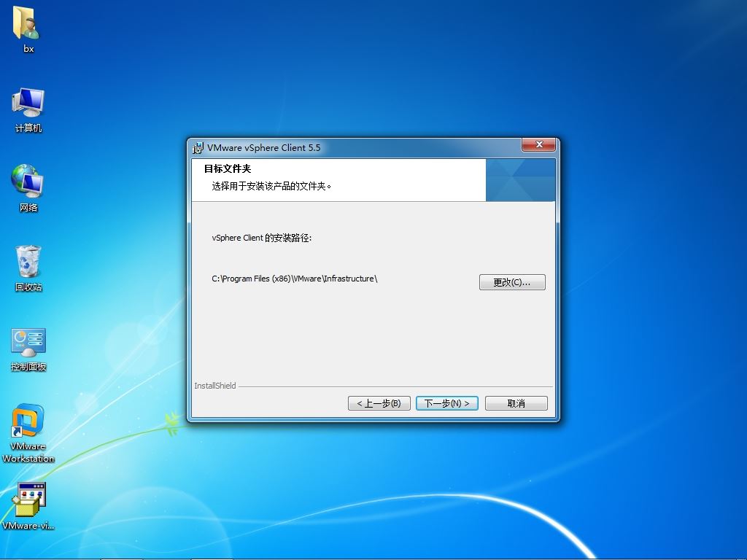The image size is (747, 560).
Task: Click the InstallShield label text
Action: (215, 386)
